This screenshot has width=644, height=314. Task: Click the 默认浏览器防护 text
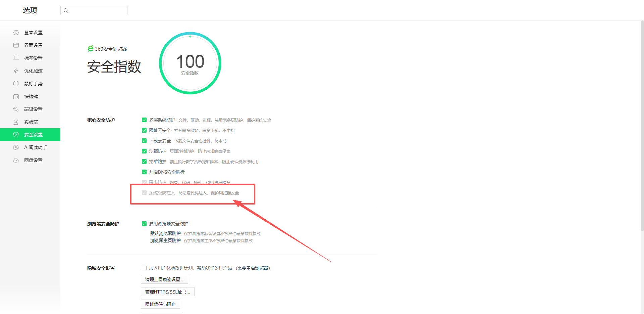click(165, 233)
